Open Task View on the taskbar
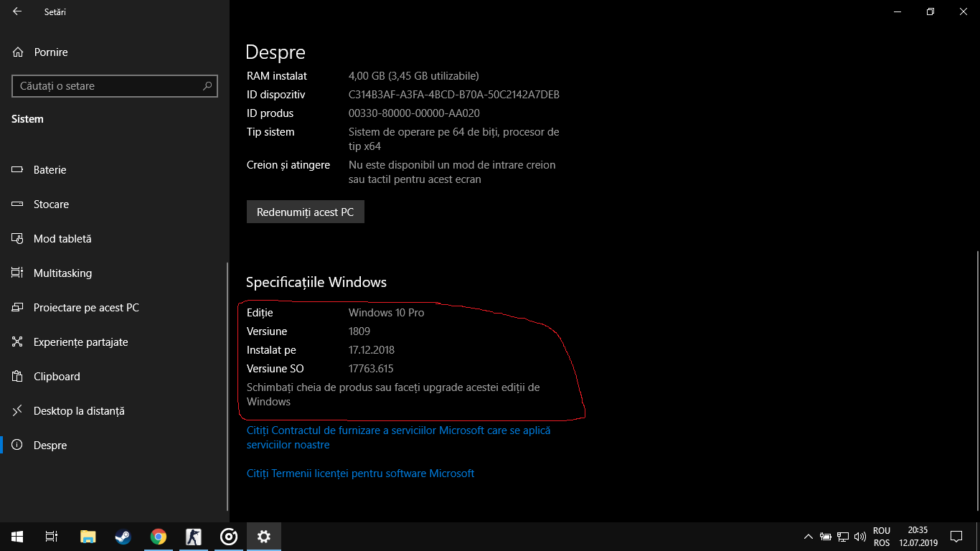Viewport: 980px width, 551px height. [52, 537]
